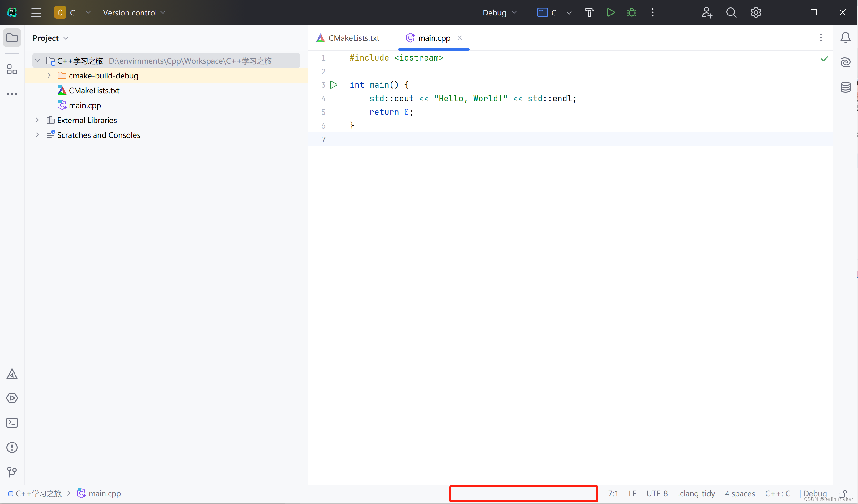Click C++: C_ | Debug resolve context

796,493
